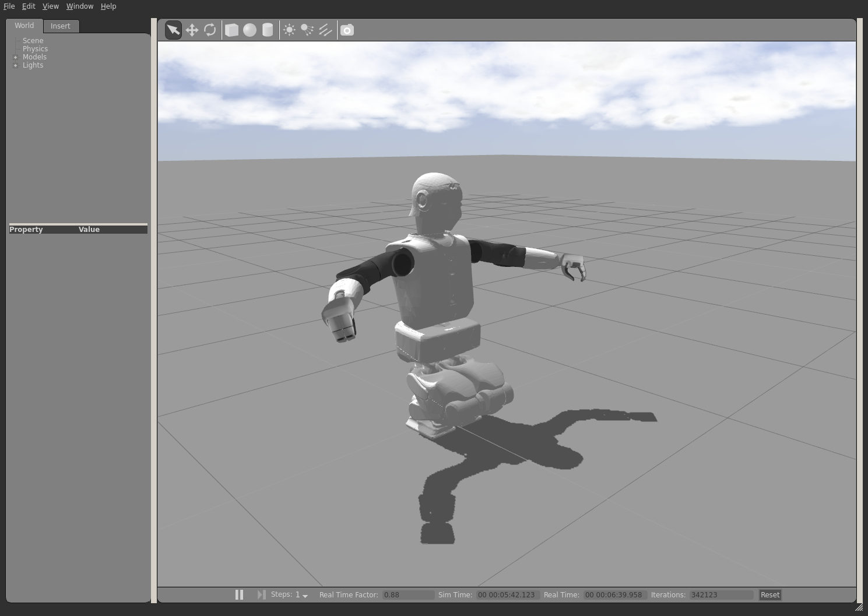This screenshot has width=868, height=616.
Task: Pause the simulation
Action: tap(239, 594)
